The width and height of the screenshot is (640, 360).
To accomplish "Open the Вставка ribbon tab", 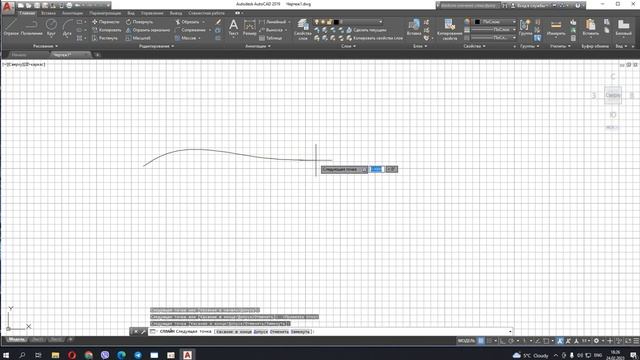I will [48, 13].
